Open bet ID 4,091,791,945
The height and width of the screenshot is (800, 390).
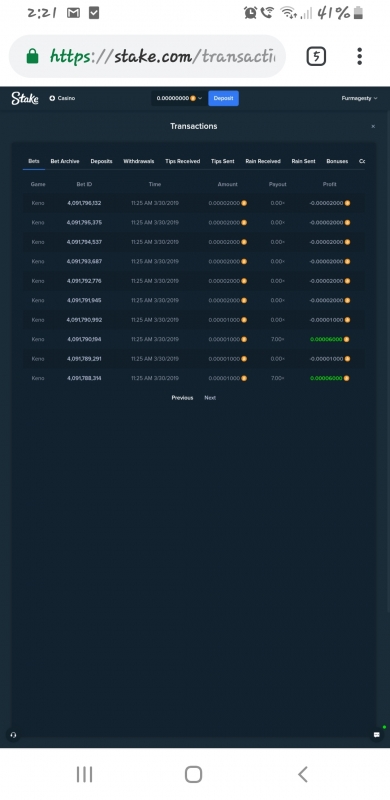coord(84,300)
